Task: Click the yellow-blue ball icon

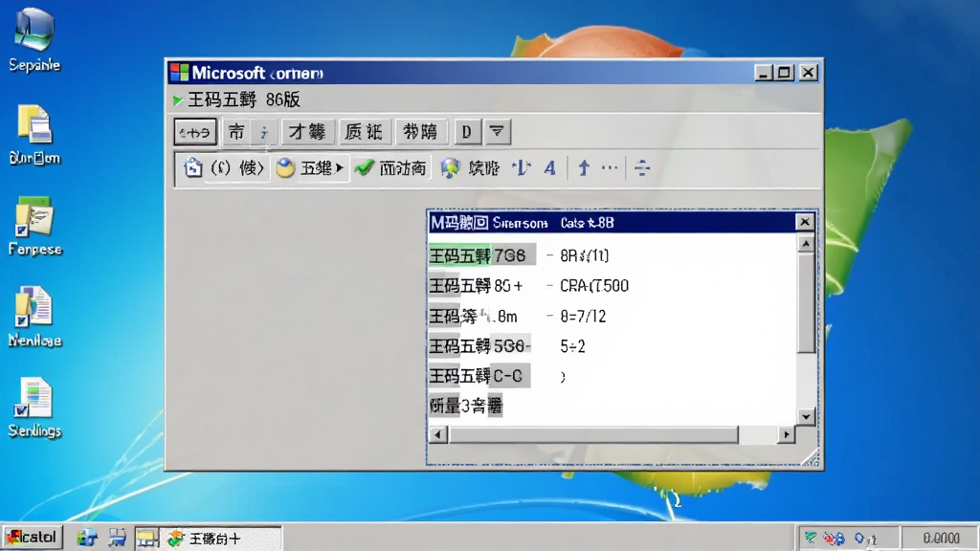Action: [285, 167]
